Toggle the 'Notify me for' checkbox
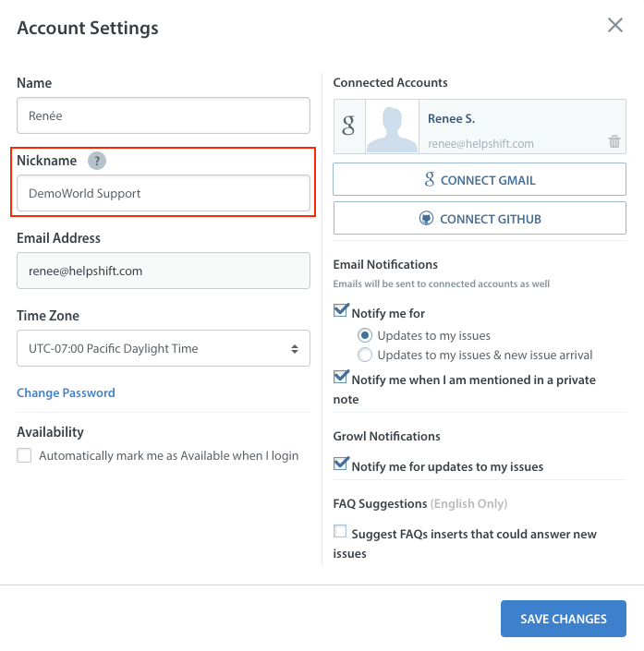 click(341, 312)
